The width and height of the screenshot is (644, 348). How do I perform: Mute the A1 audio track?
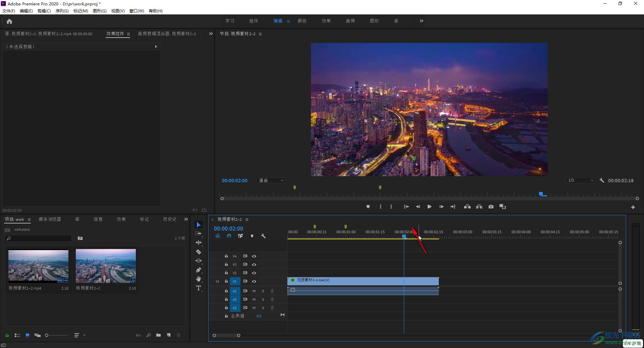tap(254, 291)
